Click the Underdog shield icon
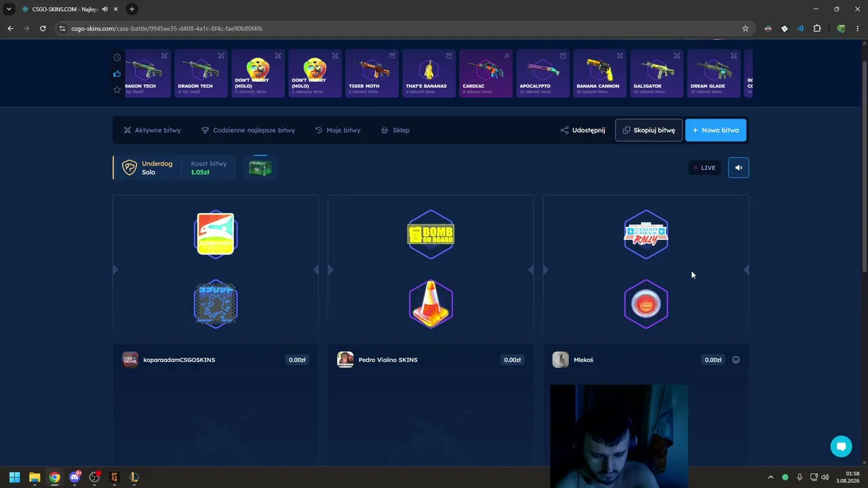This screenshot has width=868, height=488. click(x=129, y=167)
